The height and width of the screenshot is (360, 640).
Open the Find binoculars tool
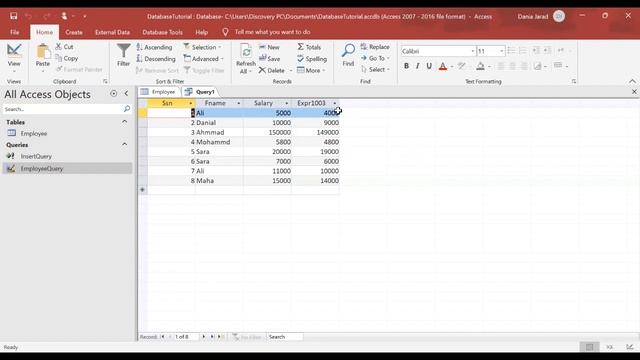coord(348,55)
